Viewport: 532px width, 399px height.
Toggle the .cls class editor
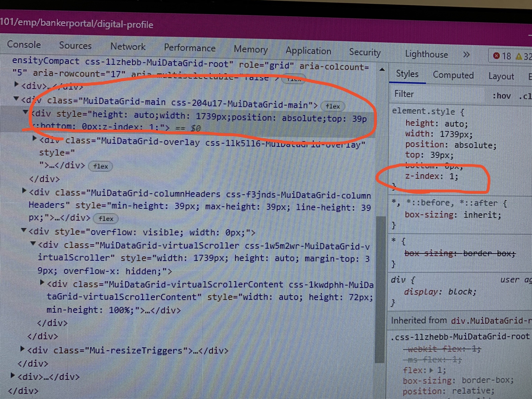525,97
